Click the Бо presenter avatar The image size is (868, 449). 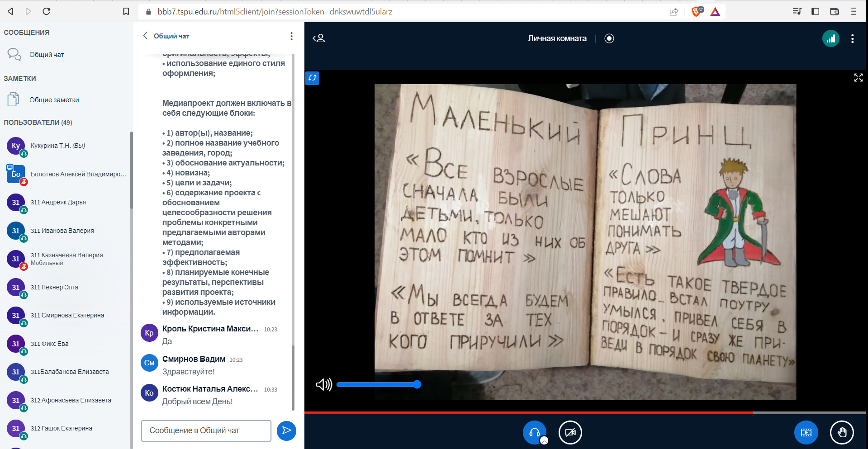(x=16, y=174)
